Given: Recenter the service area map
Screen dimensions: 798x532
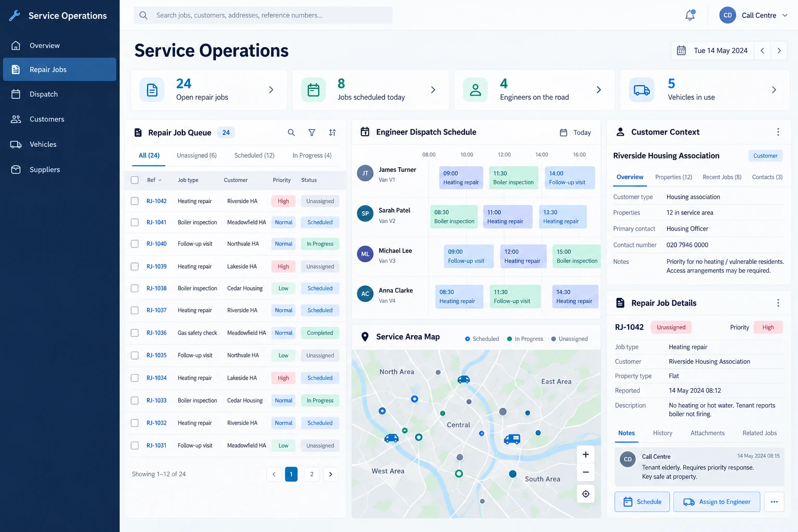Looking at the screenshot, I should (x=586, y=494).
